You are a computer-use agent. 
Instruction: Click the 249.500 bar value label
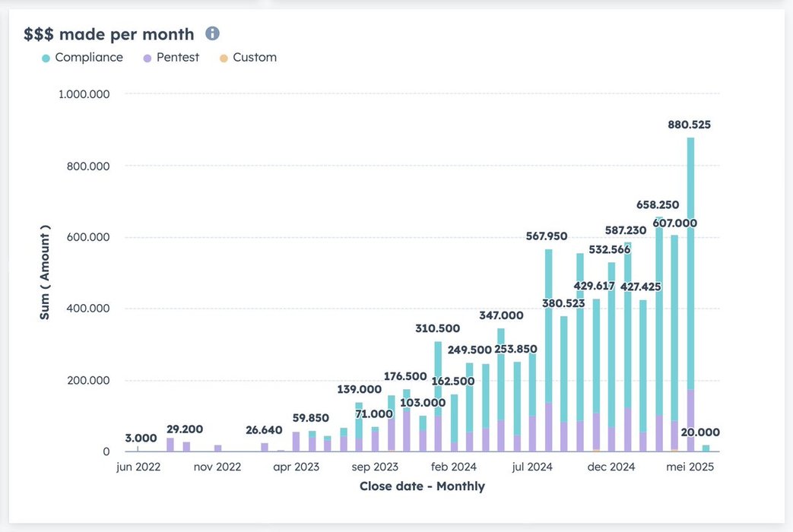[469, 350]
